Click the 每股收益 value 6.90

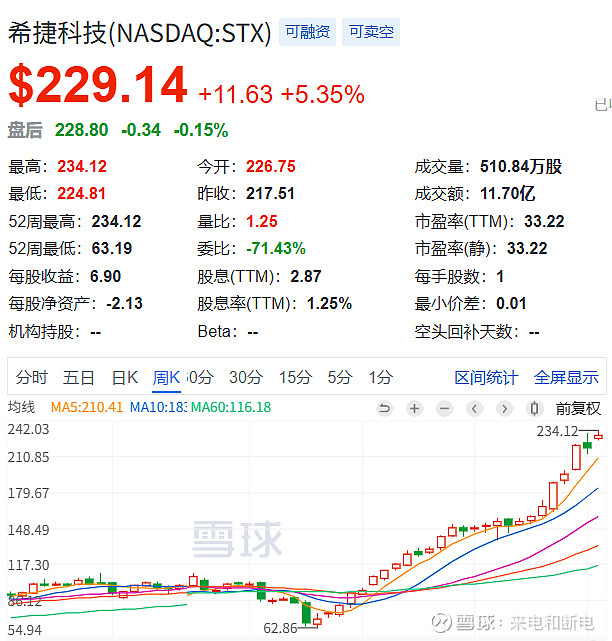click(x=105, y=276)
